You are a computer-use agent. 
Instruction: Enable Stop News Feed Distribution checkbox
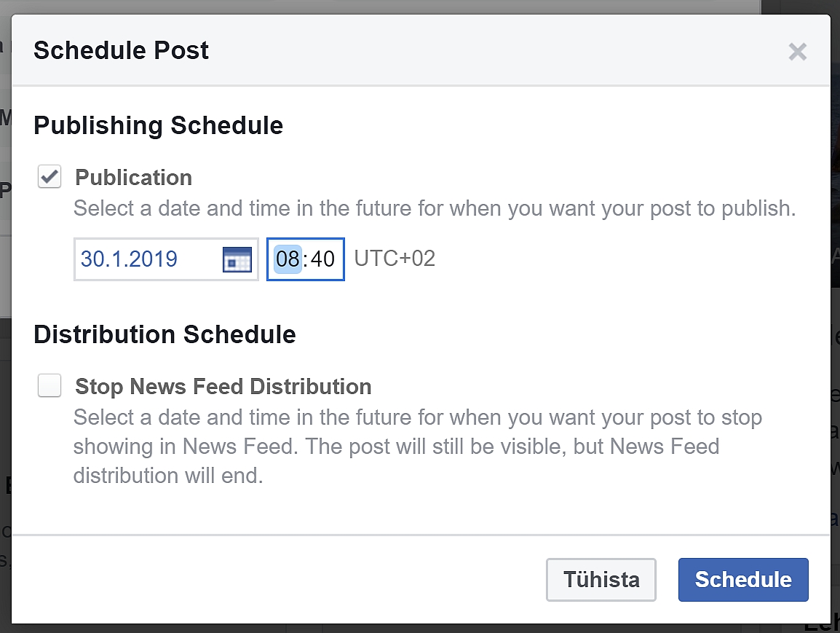click(x=49, y=385)
